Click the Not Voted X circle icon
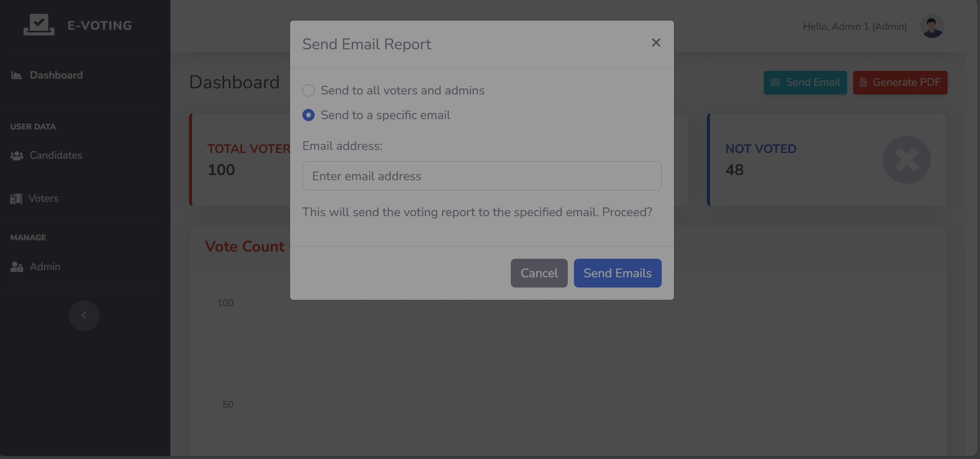980x459 pixels. coord(906,160)
